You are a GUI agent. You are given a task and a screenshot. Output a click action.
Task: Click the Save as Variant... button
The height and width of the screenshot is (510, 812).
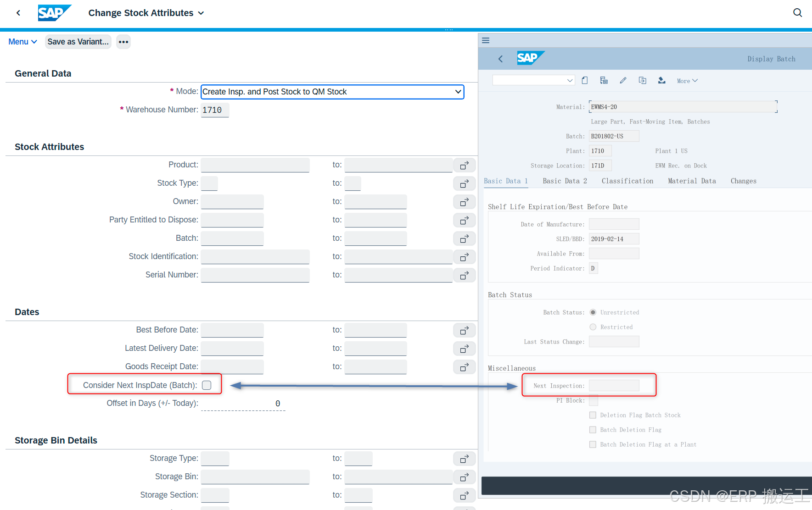[x=78, y=42]
